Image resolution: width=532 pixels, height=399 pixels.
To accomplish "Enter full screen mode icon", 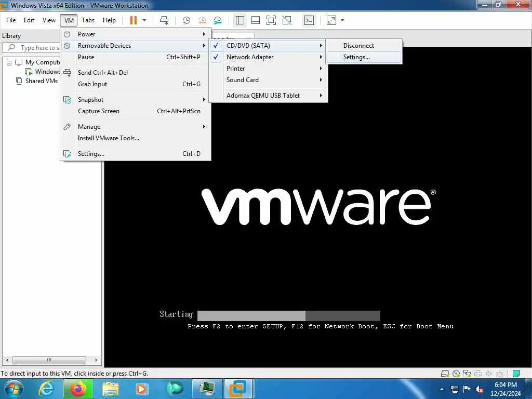I will (271, 20).
